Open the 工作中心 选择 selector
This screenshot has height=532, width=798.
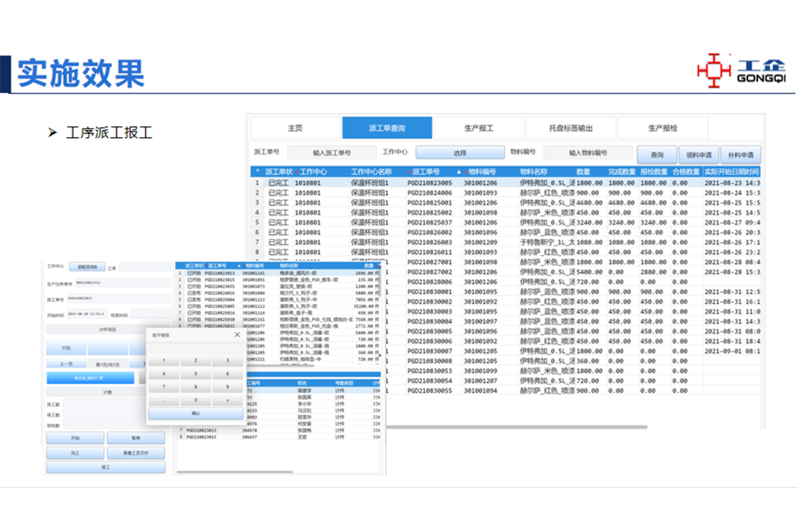tap(460, 153)
